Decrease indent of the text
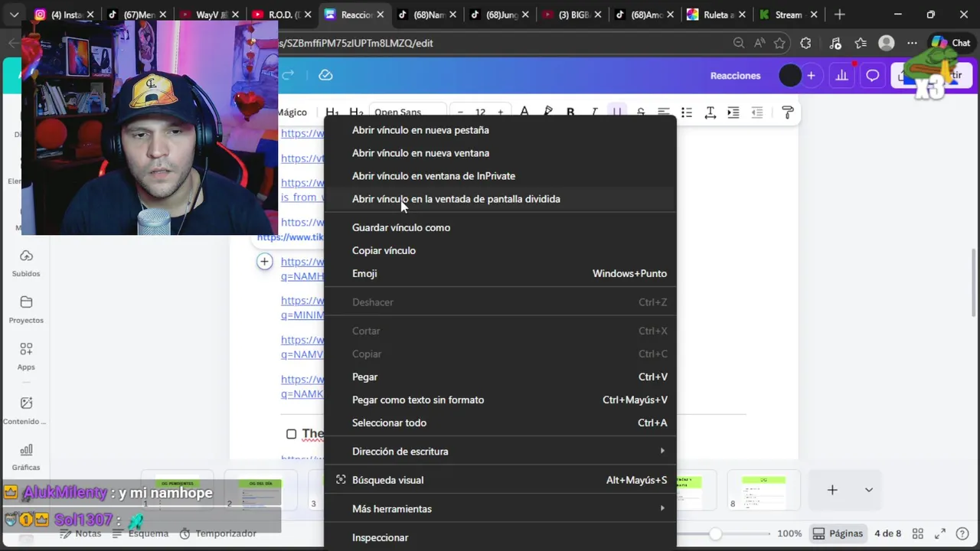The image size is (980, 551). [x=756, y=112]
